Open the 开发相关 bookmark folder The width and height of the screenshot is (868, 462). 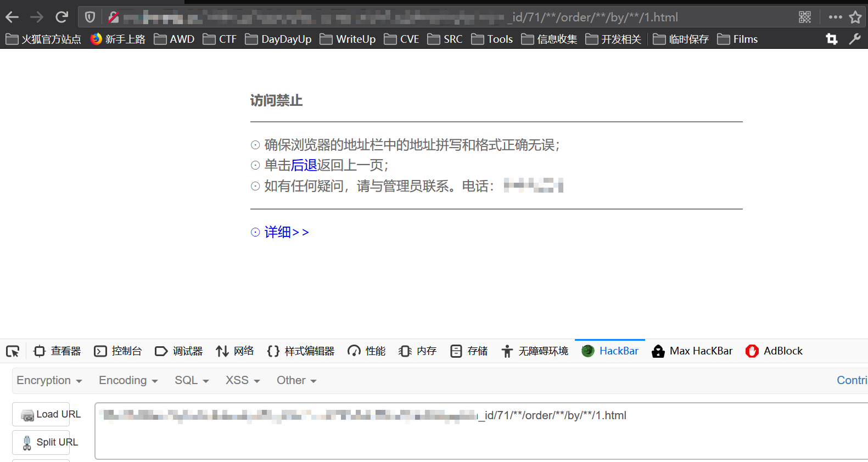613,39
